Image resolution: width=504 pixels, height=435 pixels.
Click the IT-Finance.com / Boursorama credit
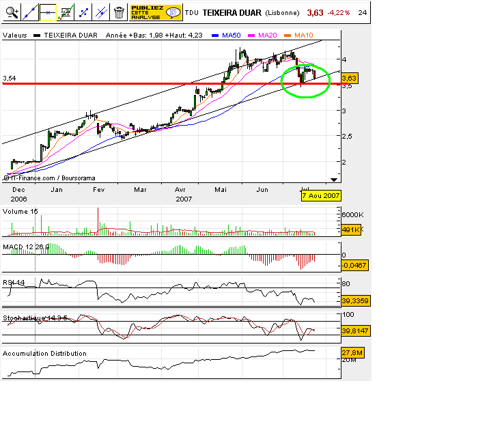(49, 178)
